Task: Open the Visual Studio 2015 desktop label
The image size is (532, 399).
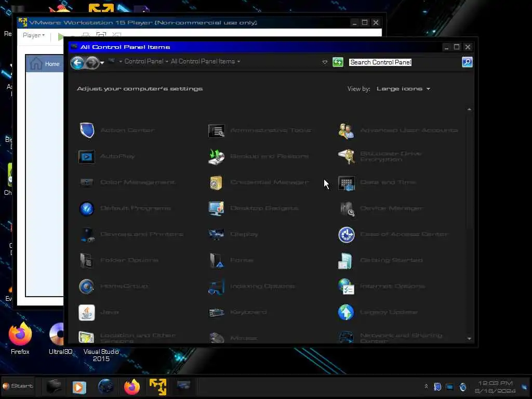Action: click(x=101, y=355)
